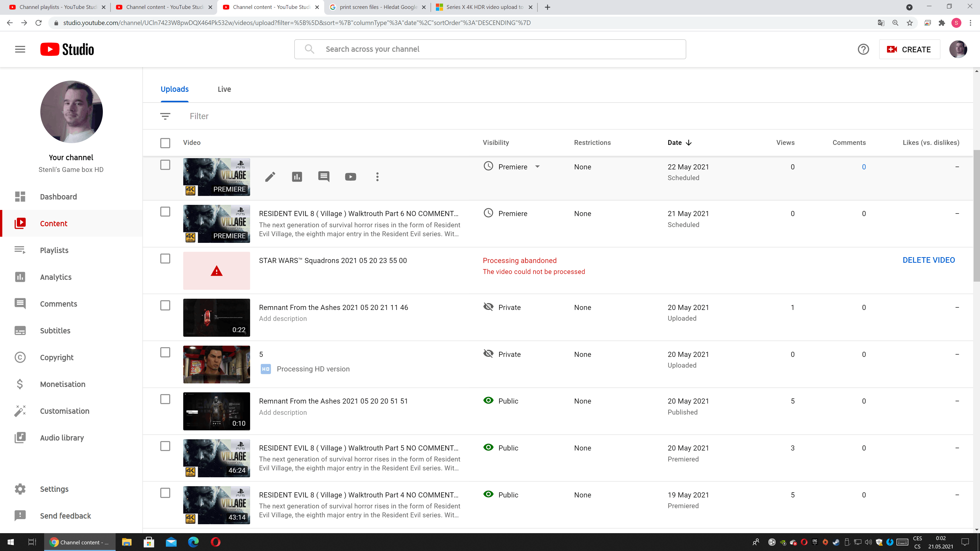Open the tab search dropdown in Chrome

pos(909,7)
